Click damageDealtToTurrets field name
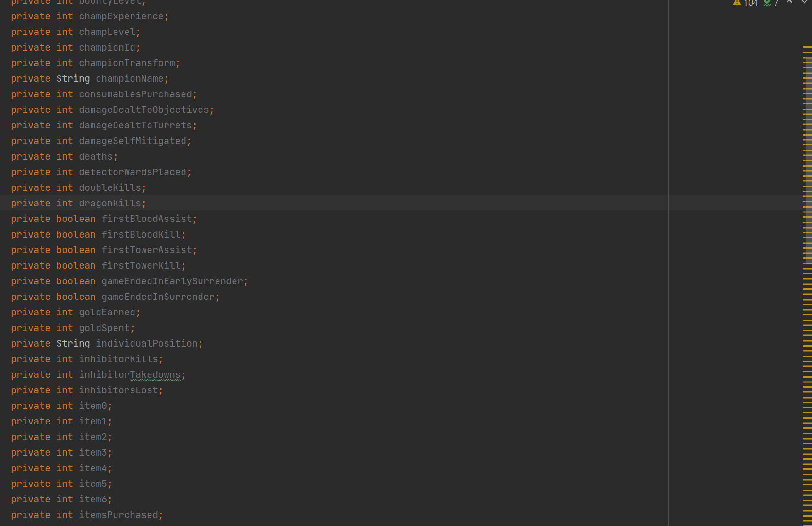 point(135,126)
